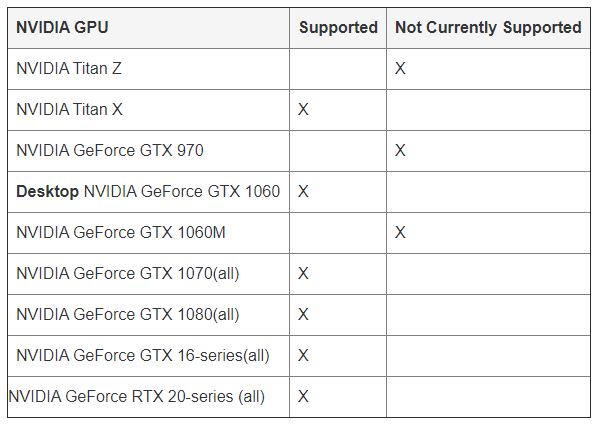Click the NVIDIA GeForce GTX 1070(all) text
Screen dimensions: 604x428
coord(128,273)
